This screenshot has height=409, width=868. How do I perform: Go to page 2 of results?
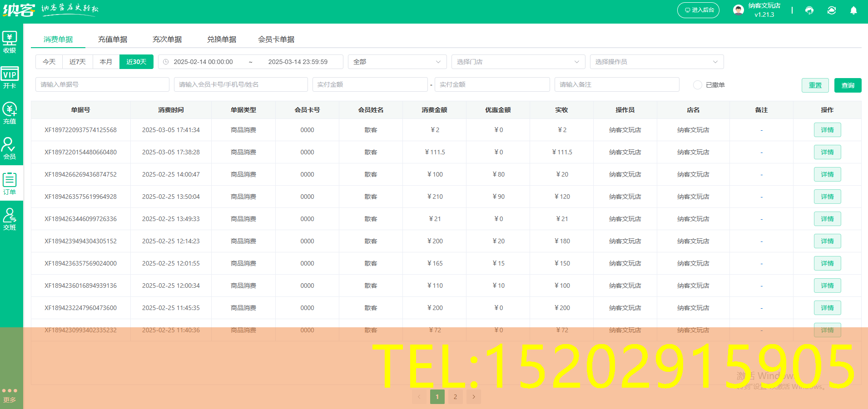click(x=455, y=396)
